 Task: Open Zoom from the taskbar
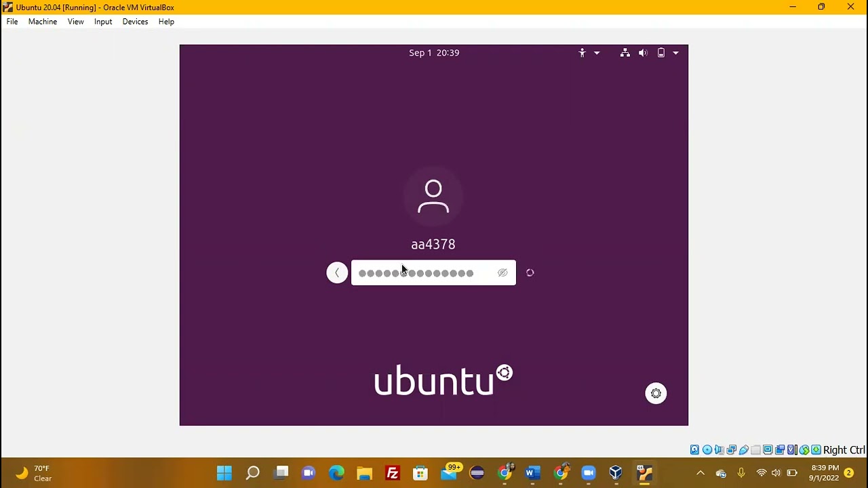(x=588, y=472)
